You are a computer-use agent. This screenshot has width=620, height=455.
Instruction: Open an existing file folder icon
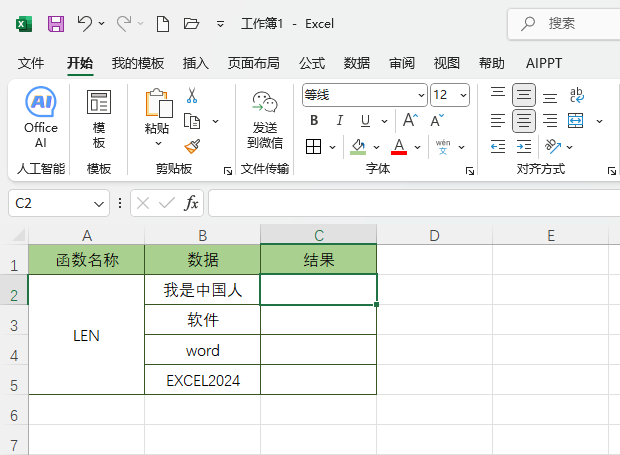pos(191,24)
